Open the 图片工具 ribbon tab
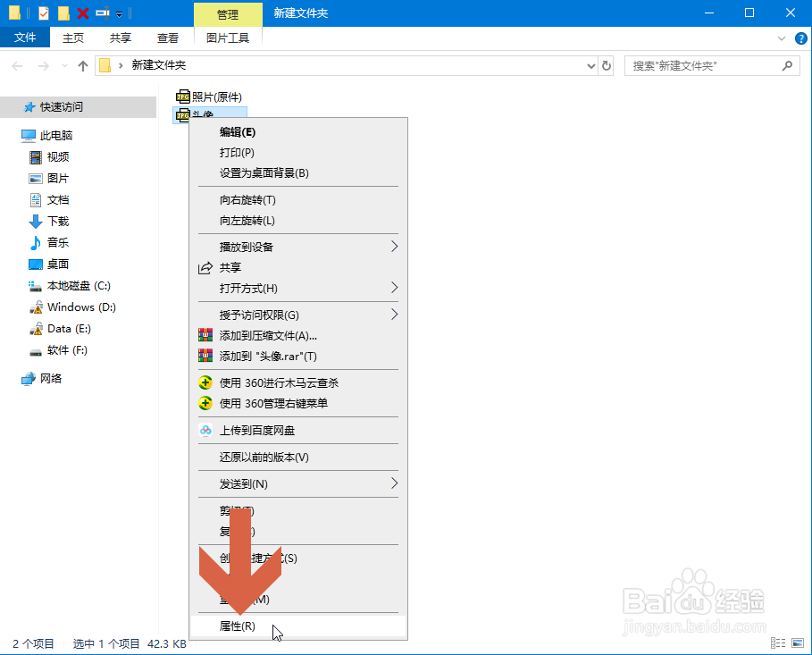Image resolution: width=812 pixels, height=655 pixels. (x=228, y=38)
